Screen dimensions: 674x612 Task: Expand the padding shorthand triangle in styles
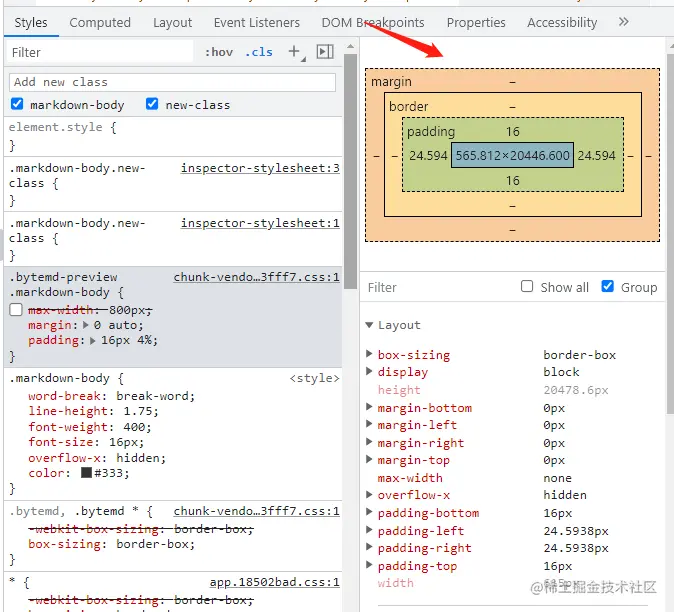(93, 341)
